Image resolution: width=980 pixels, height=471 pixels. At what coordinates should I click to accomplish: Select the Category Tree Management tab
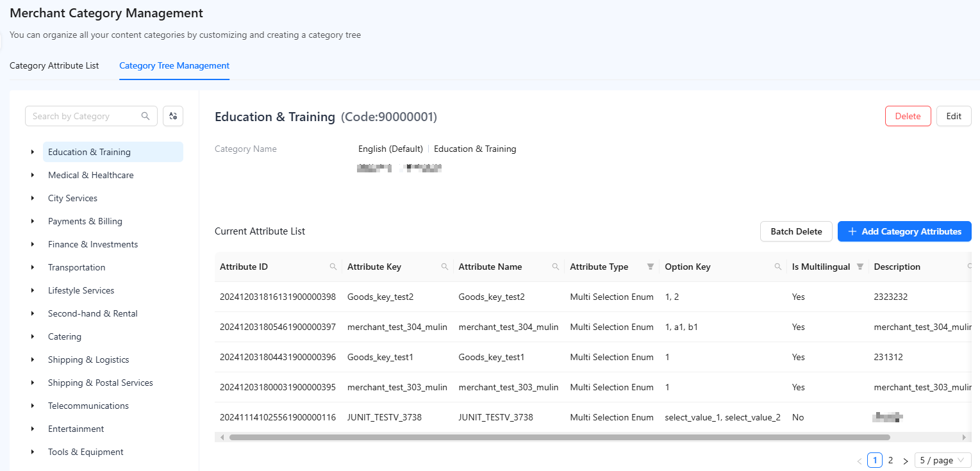tap(174, 65)
